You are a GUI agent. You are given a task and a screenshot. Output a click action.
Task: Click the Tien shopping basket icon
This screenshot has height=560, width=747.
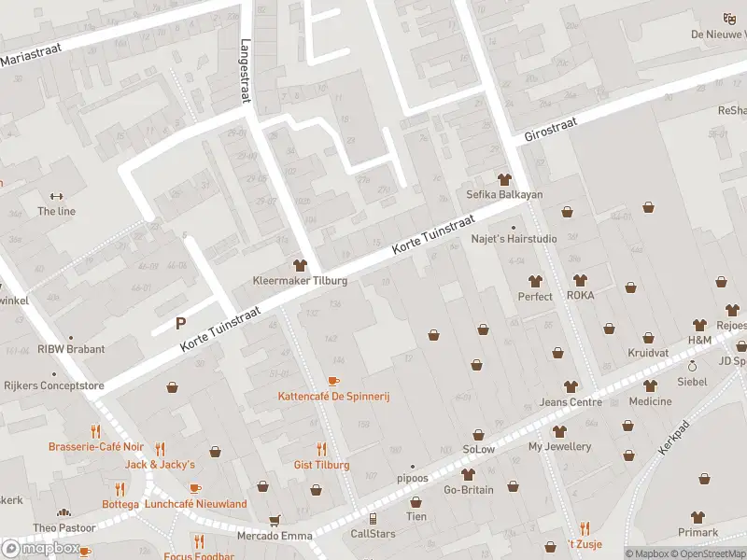click(x=416, y=501)
